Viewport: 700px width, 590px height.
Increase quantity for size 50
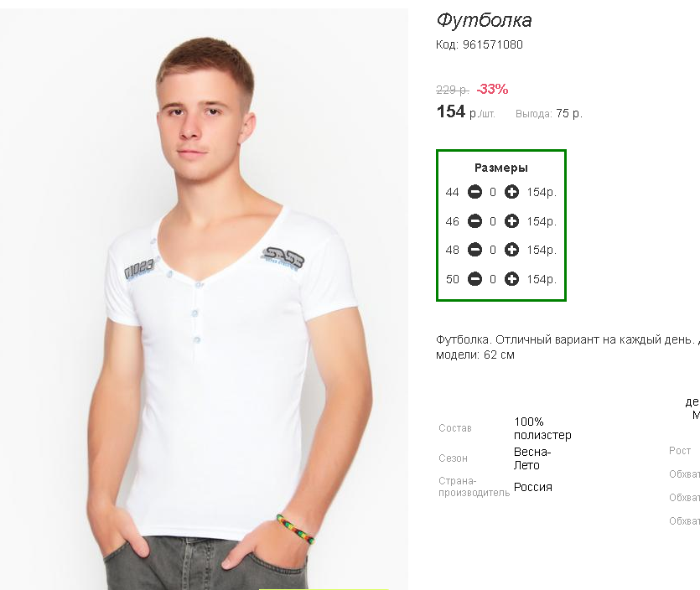511,279
